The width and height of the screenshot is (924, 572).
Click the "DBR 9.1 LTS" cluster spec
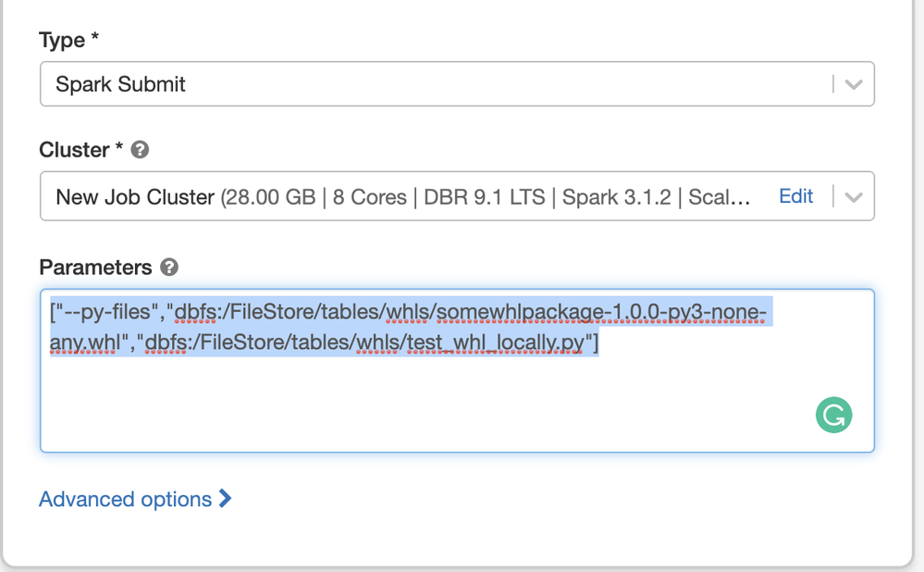click(x=483, y=197)
